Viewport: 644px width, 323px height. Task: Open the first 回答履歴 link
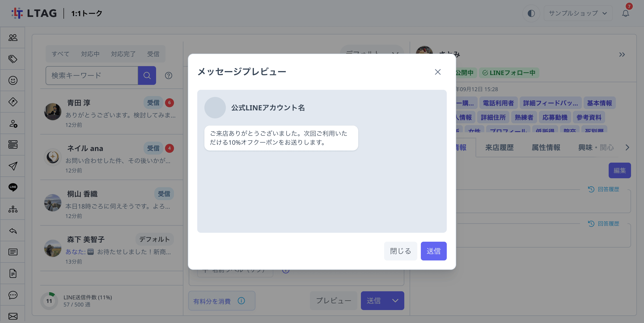[603, 189]
